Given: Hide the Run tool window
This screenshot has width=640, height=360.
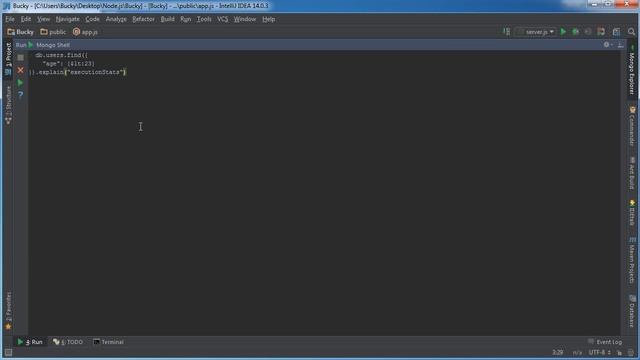Looking at the screenshot, I should point(620,44).
